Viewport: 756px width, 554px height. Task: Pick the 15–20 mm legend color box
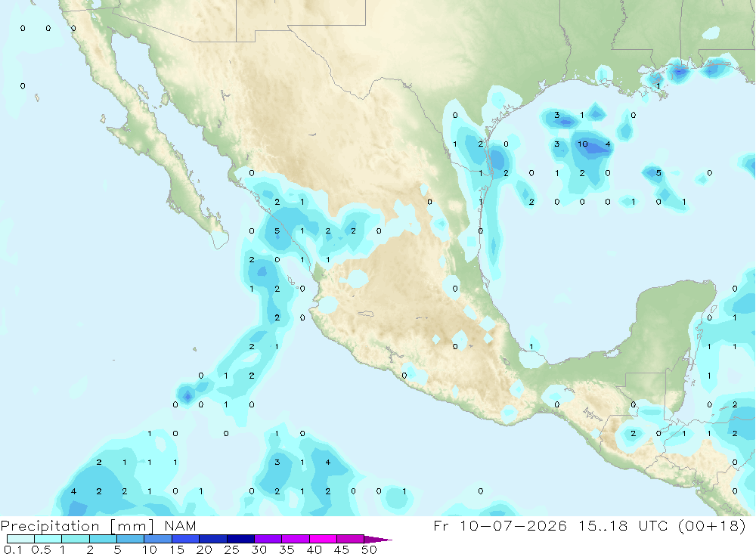coord(186,539)
